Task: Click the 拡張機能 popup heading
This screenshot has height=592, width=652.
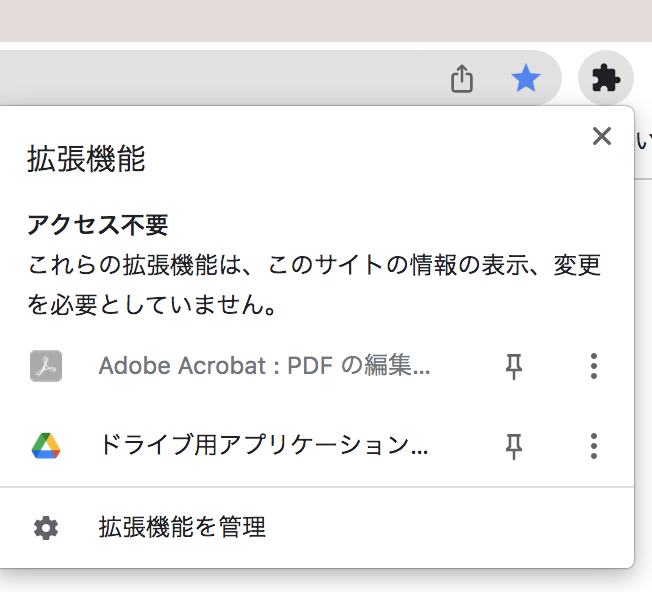Action: 86,159
